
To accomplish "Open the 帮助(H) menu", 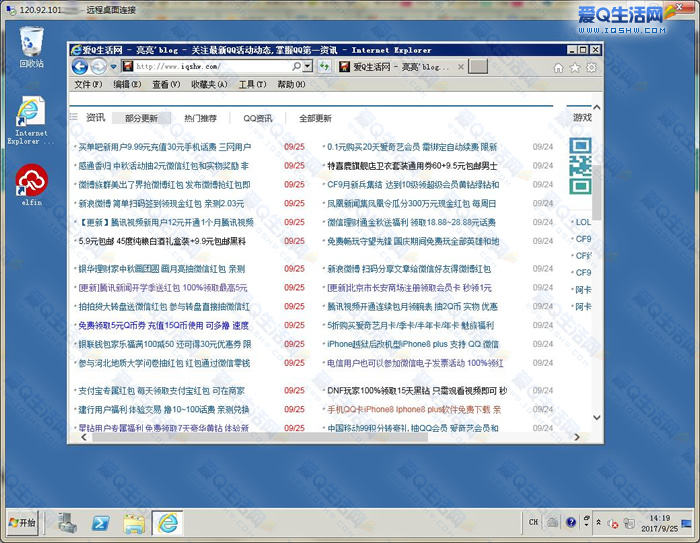I will (x=291, y=84).
